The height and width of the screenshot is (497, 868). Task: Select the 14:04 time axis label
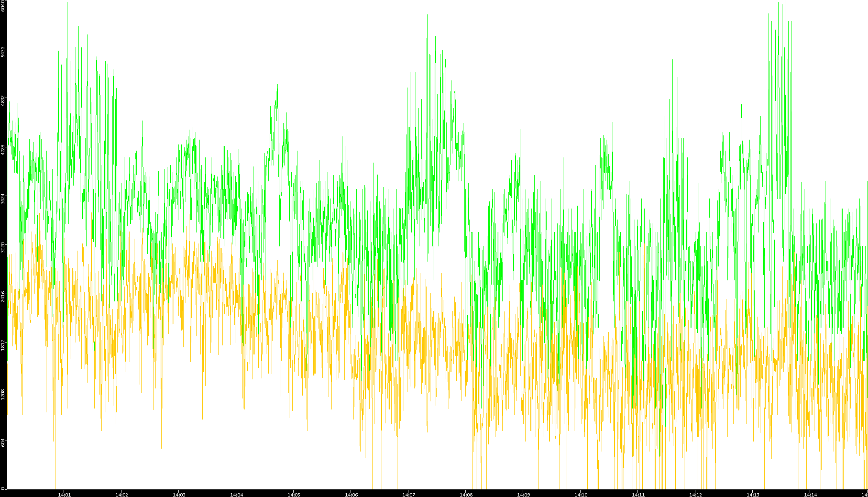tap(236, 494)
